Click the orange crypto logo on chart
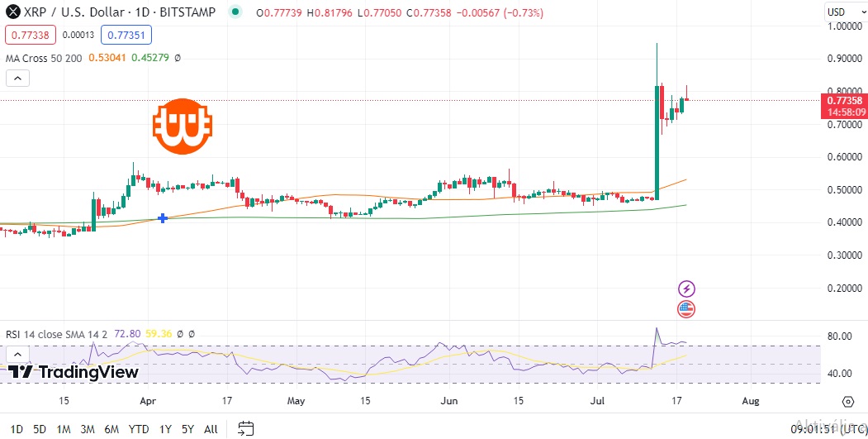Screen dimensions: 868x439 (x=183, y=126)
